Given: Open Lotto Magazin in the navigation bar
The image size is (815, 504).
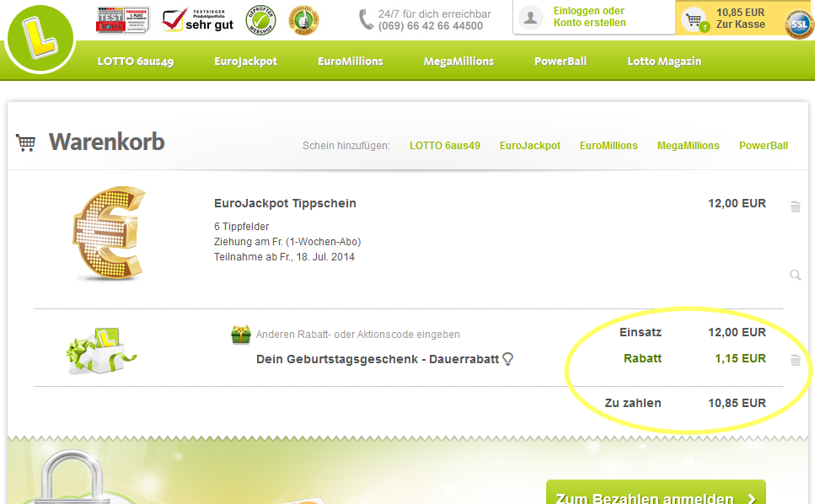Looking at the screenshot, I should tap(664, 62).
